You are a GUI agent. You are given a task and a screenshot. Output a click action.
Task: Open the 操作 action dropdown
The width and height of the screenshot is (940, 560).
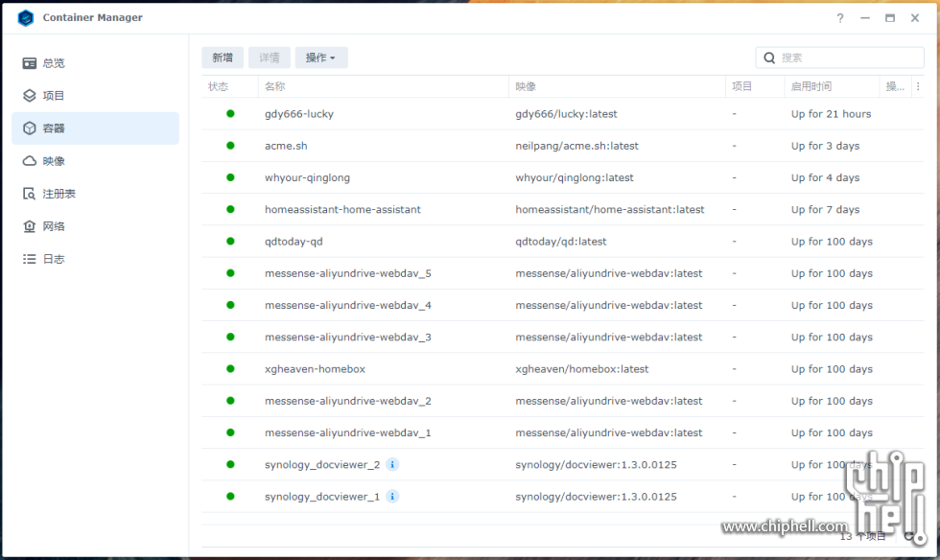(320, 58)
